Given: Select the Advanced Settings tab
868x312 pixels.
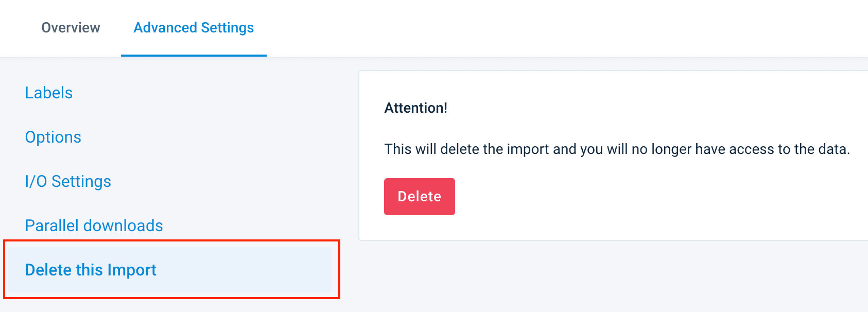Looking at the screenshot, I should point(194,28).
